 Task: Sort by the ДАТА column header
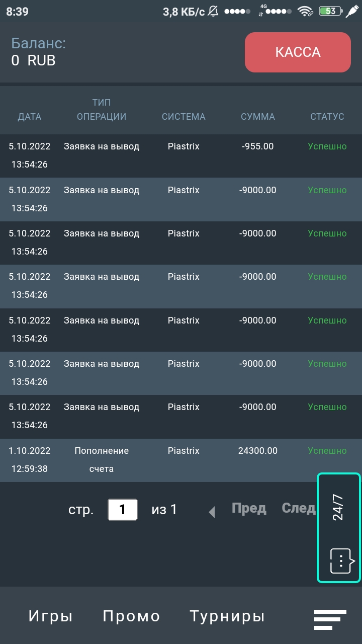point(30,117)
